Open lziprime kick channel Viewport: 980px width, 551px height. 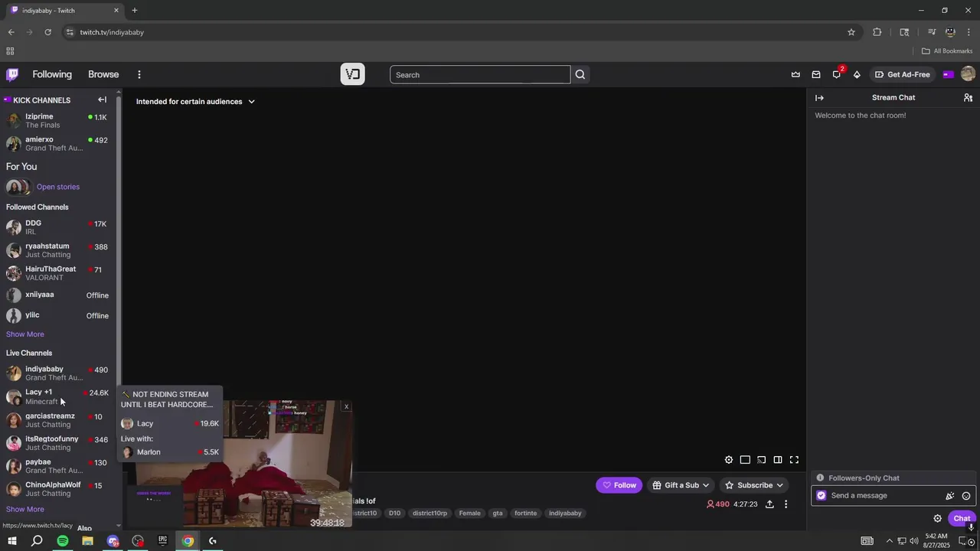(58, 121)
